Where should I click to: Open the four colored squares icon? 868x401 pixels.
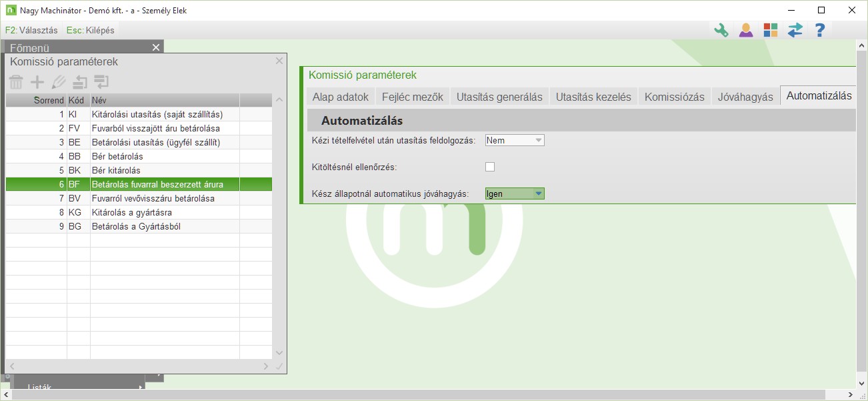tap(771, 30)
